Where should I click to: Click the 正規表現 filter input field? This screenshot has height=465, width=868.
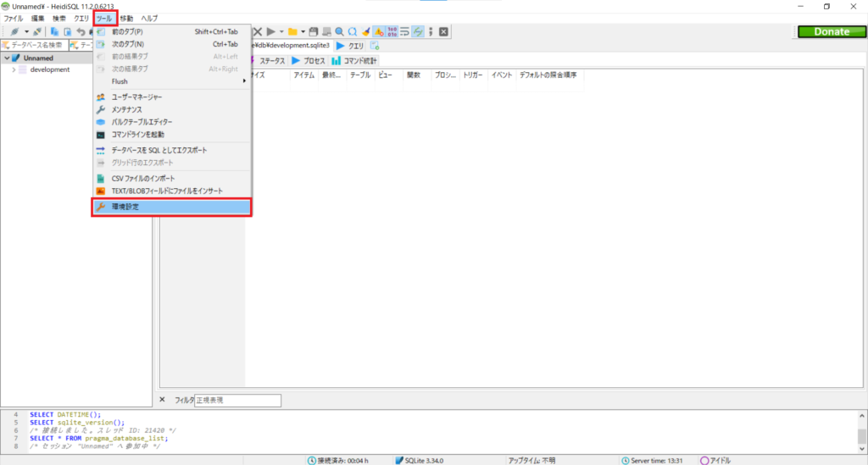(x=237, y=400)
